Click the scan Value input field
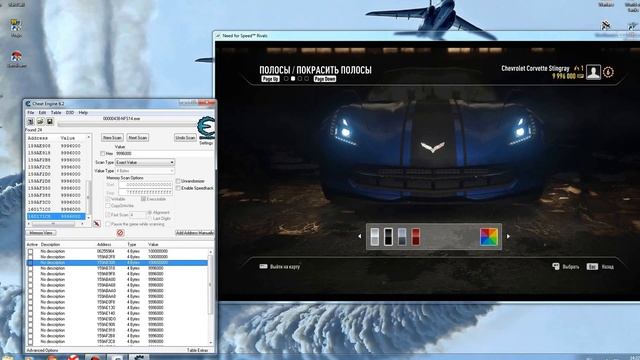The width and height of the screenshot is (640, 360). coord(163,153)
